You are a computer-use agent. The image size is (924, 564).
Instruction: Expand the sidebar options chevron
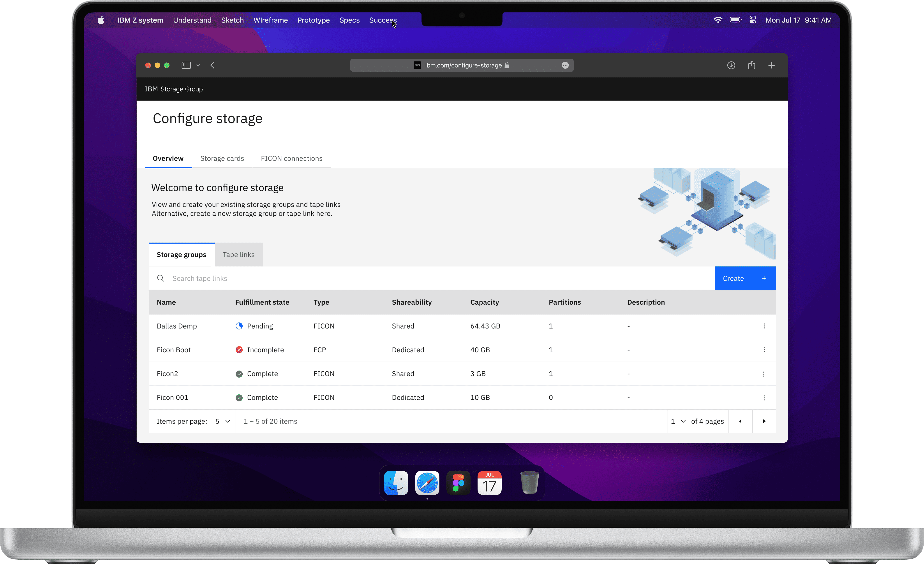click(x=198, y=65)
